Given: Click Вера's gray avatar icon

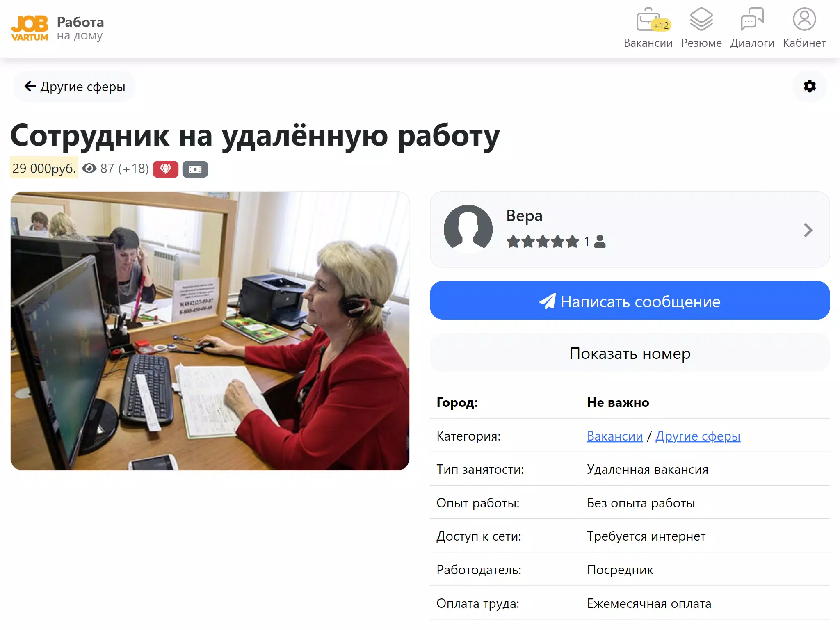Looking at the screenshot, I should point(468,229).
